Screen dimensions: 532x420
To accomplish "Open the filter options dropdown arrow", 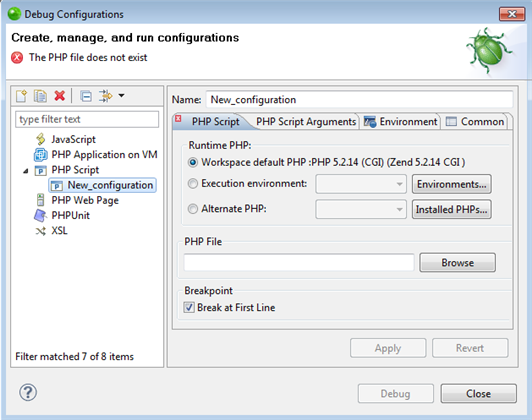I will pos(121,96).
